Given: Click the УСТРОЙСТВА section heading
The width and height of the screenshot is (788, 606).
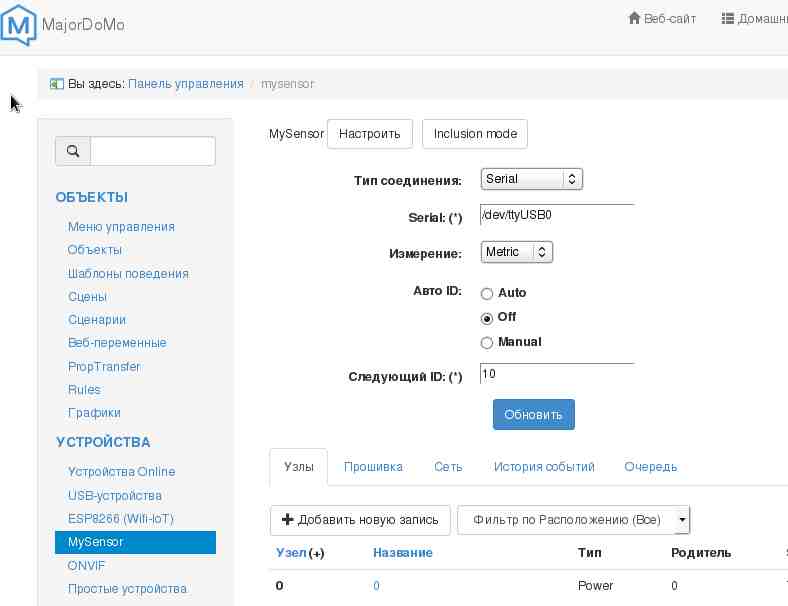Looking at the screenshot, I should (x=103, y=442).
